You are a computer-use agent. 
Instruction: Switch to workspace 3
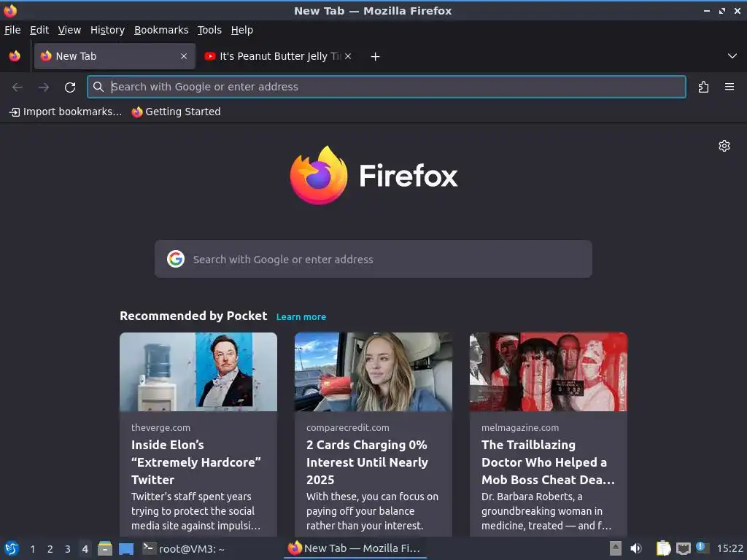point(68,549)
